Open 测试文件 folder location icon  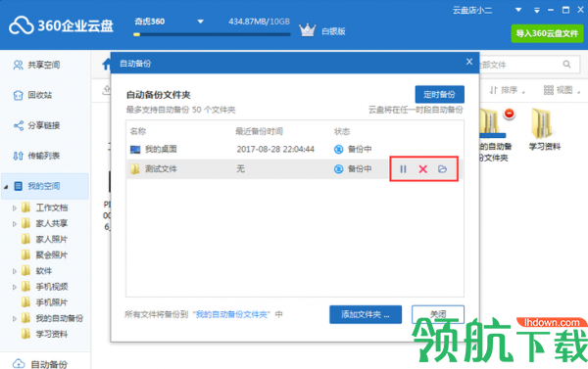pos(443,169)
